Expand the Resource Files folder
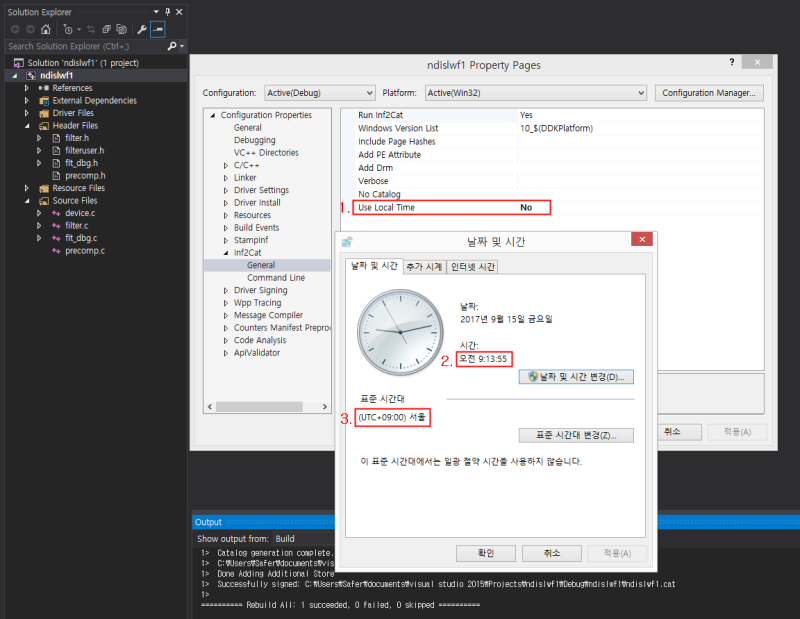Screen dimensions: 800x619 [27, 188]
